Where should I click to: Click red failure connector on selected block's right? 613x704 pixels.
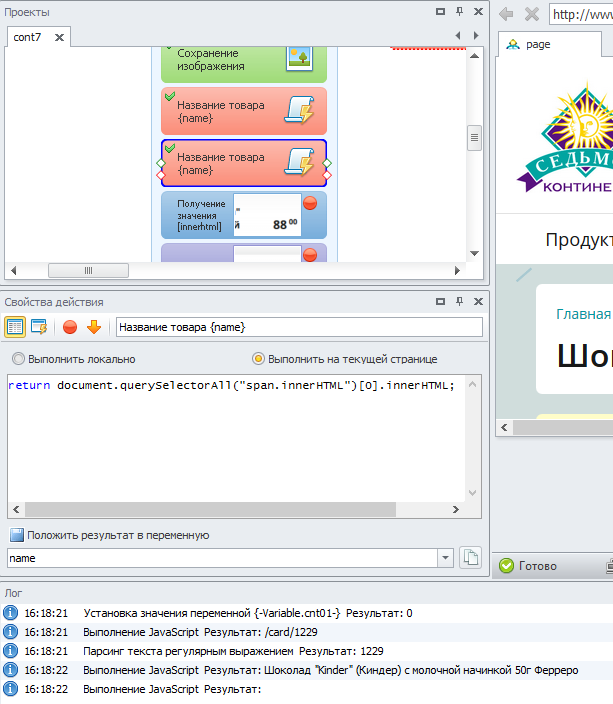coord(327,175)
